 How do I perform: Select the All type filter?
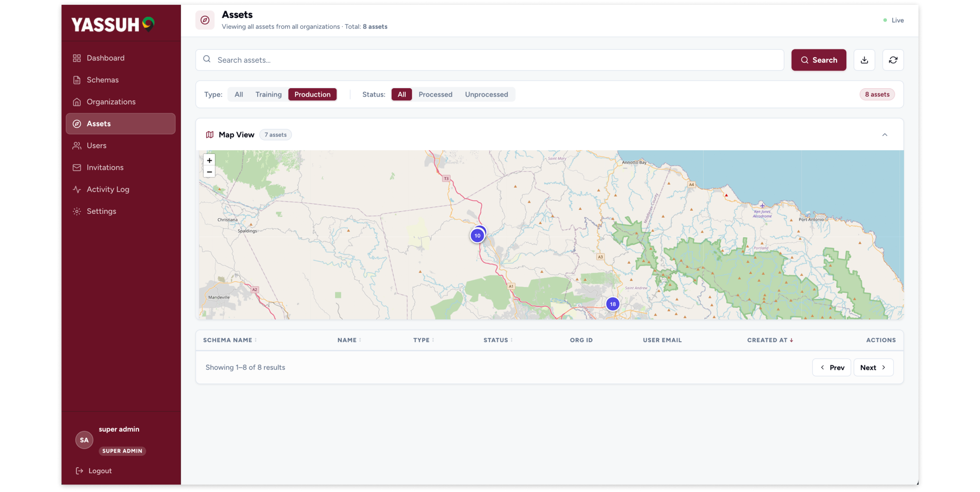click(x=239, y=94)
